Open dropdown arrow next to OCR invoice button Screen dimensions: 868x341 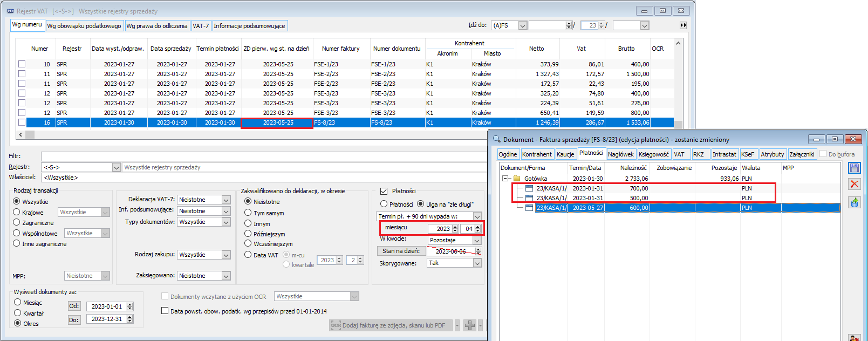pos(457,325)
